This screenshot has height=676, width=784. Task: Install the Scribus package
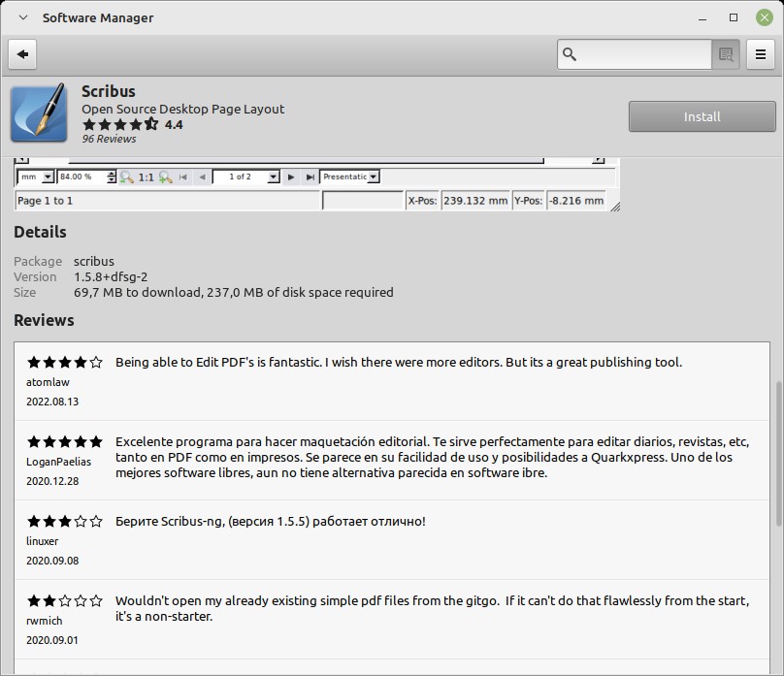pos(702,116)
